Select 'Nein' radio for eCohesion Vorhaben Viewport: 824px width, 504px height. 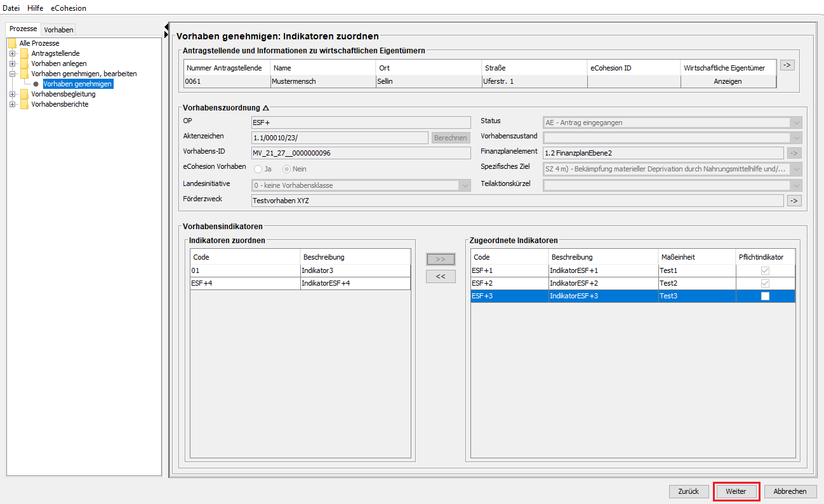tap(286, 169)
